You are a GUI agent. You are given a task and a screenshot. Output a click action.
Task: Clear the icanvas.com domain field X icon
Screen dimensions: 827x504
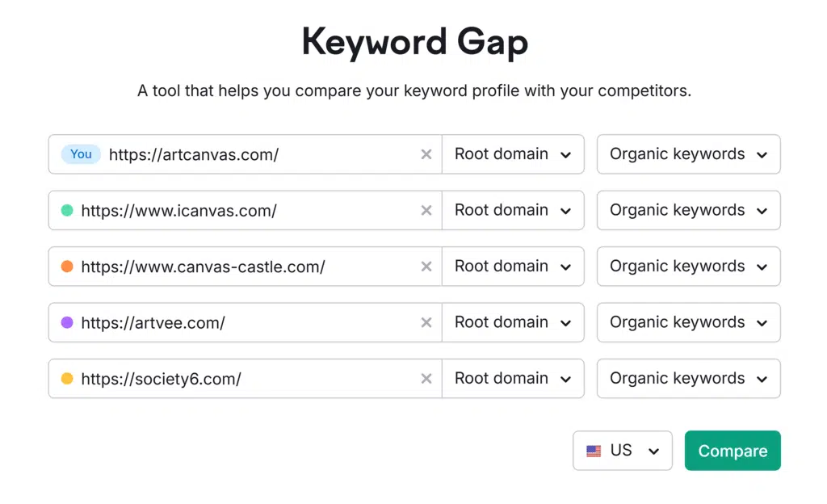[x=426, y=211]
